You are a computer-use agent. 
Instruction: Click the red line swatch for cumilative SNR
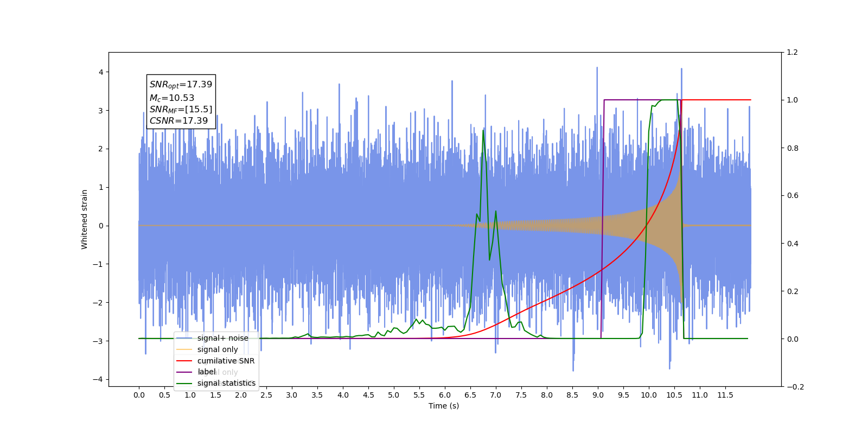[184, 361]
